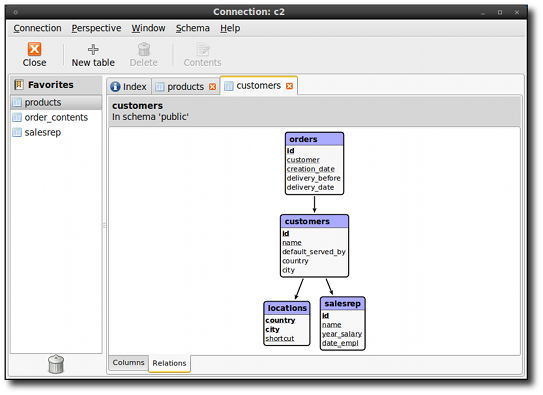Image resolution: width=543 pixels, height=395 pixels.
Task: Click the name column in the customers table
Action: [292, 243]
